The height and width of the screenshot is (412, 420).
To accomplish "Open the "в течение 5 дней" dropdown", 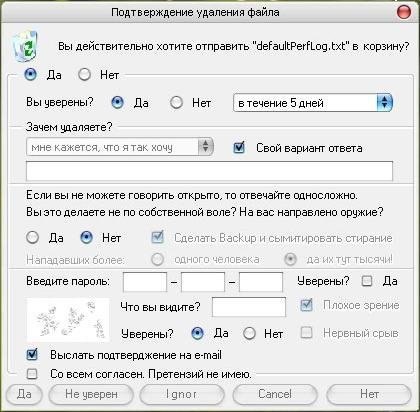I will (x=313, y=103).
